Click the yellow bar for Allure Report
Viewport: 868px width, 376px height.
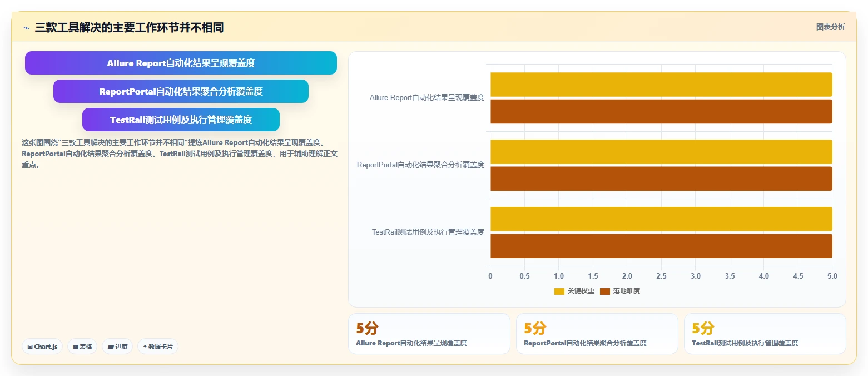click(x=661, y=85)
